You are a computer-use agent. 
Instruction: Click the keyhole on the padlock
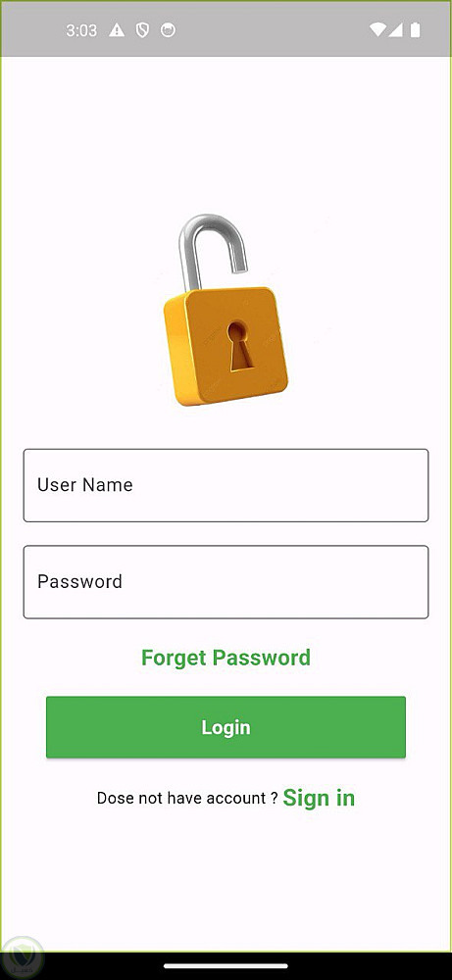[238, 346]
